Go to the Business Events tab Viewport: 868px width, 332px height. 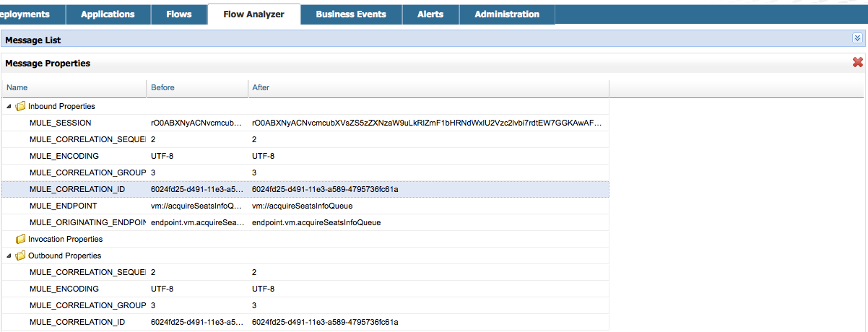[351, 14]
